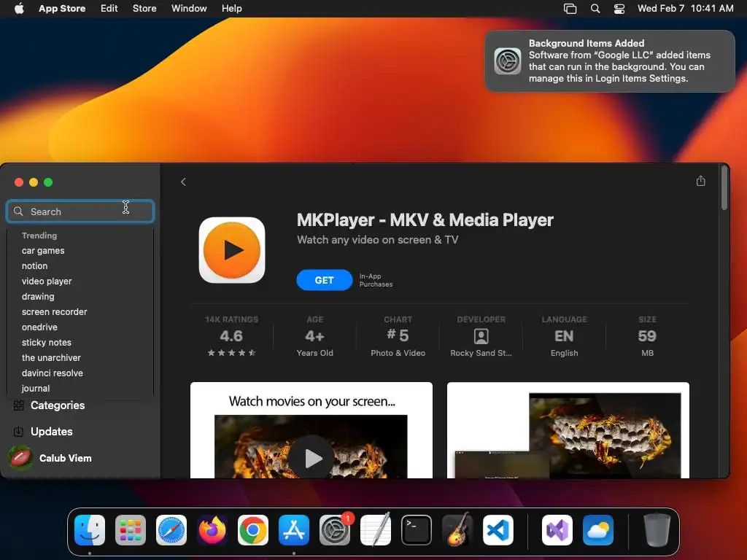Screen dimensions: 747x560
Task: Click the GET button for MKPlayer
Action: click(325, 280)
